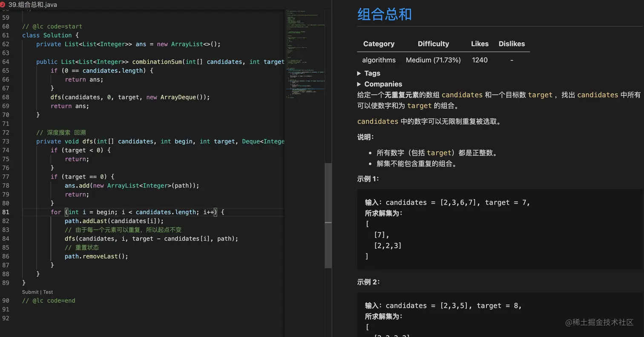The image size is (644, 337).
Task: Click the Test CodeLens link
Action: coord(48,292)
